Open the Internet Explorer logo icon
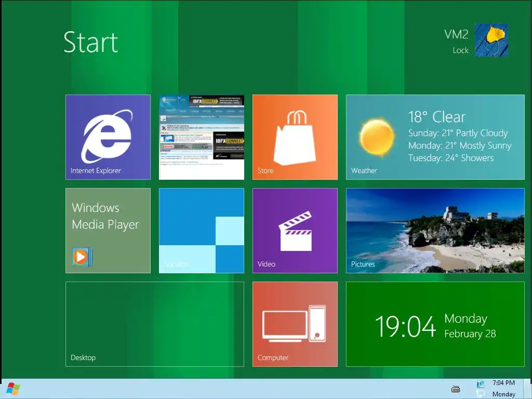532x399 pixels. (107, 137)
